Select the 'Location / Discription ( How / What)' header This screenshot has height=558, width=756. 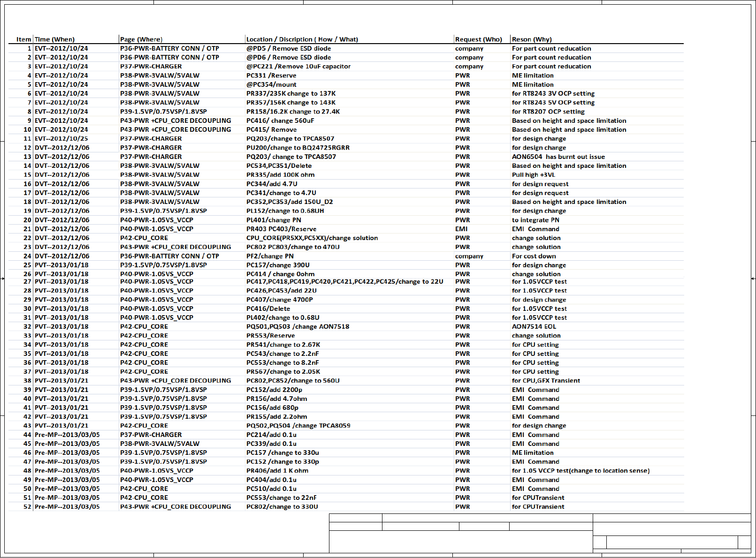coord(302,39)
